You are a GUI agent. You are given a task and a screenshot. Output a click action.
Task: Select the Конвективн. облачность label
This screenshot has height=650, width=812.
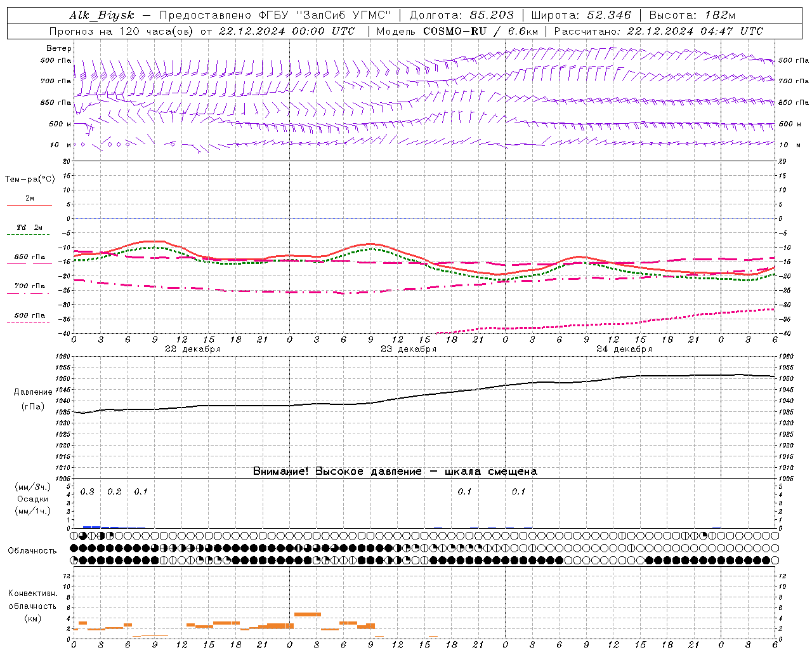[x=32, y=600]
